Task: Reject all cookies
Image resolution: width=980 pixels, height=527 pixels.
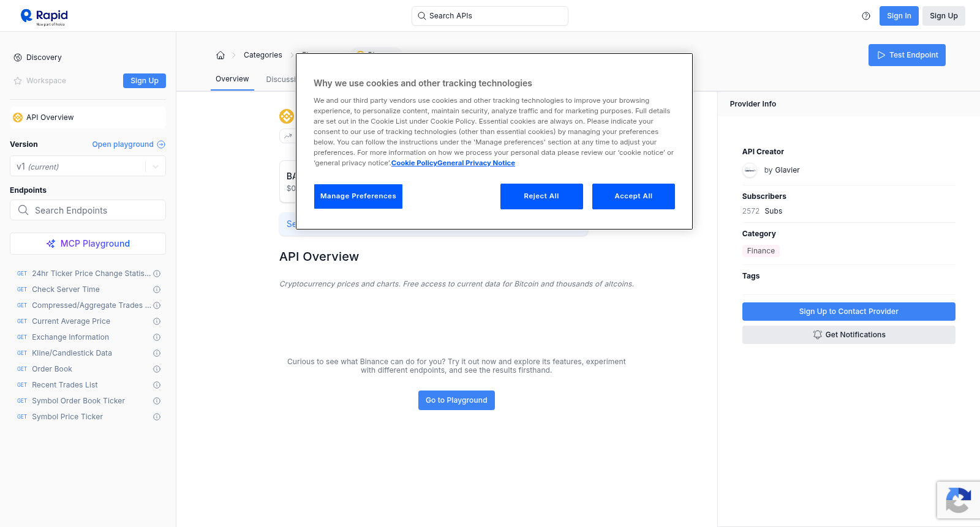Action: click(x=541, y=196)
